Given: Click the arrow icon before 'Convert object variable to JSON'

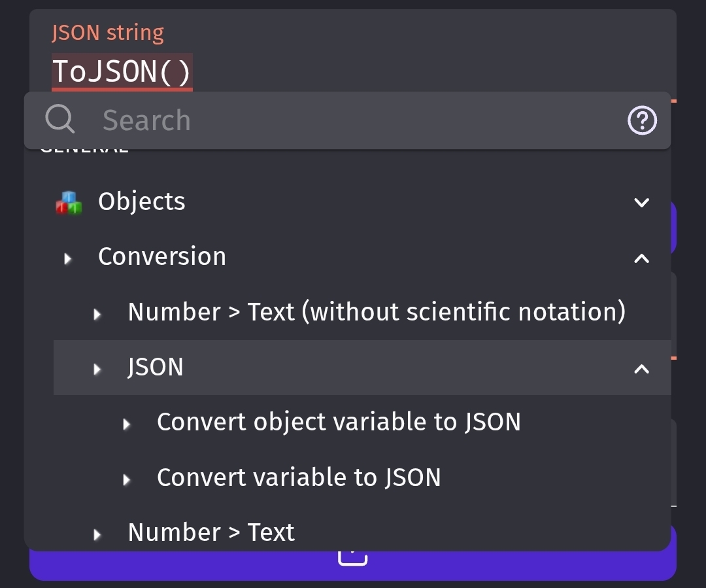Looking at the screenshot, I should (127, 424).
